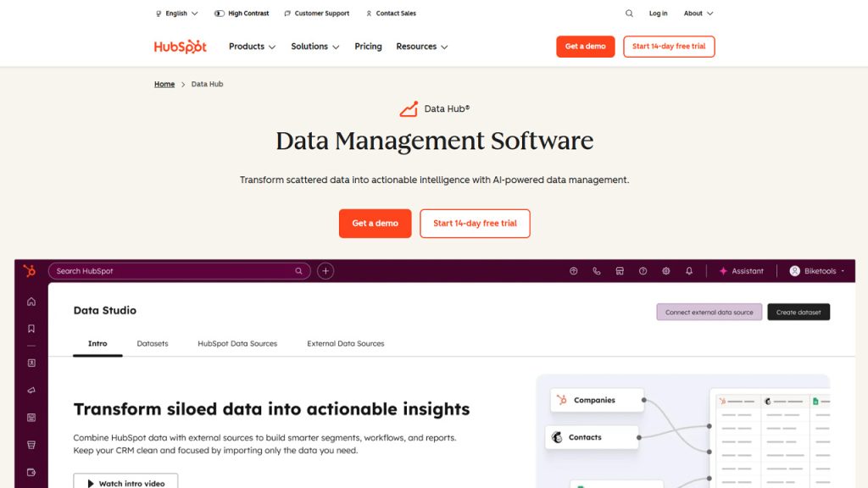The height and width of the screenshot is (488, 868).
Task: Click the Companies sprocket icon
Action: (x=562, y=400)
